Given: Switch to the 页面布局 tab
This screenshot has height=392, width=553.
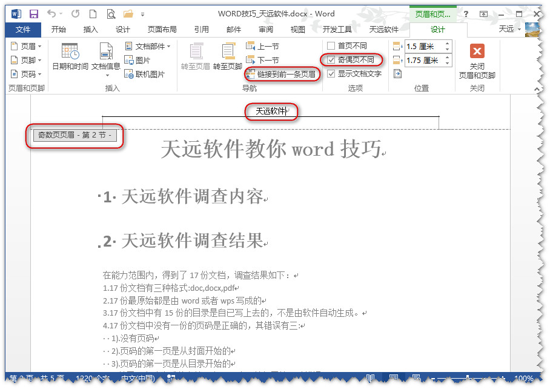Looking at the screenshot, I should 162,29.
